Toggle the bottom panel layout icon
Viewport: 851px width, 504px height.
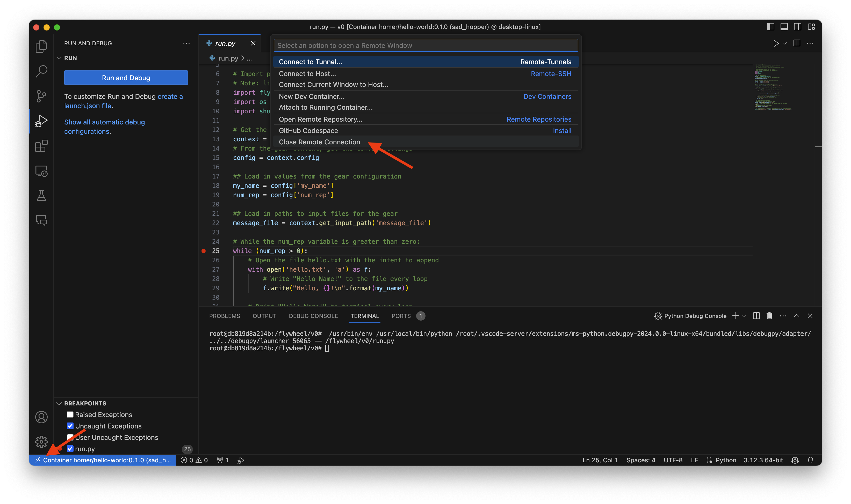784,27
